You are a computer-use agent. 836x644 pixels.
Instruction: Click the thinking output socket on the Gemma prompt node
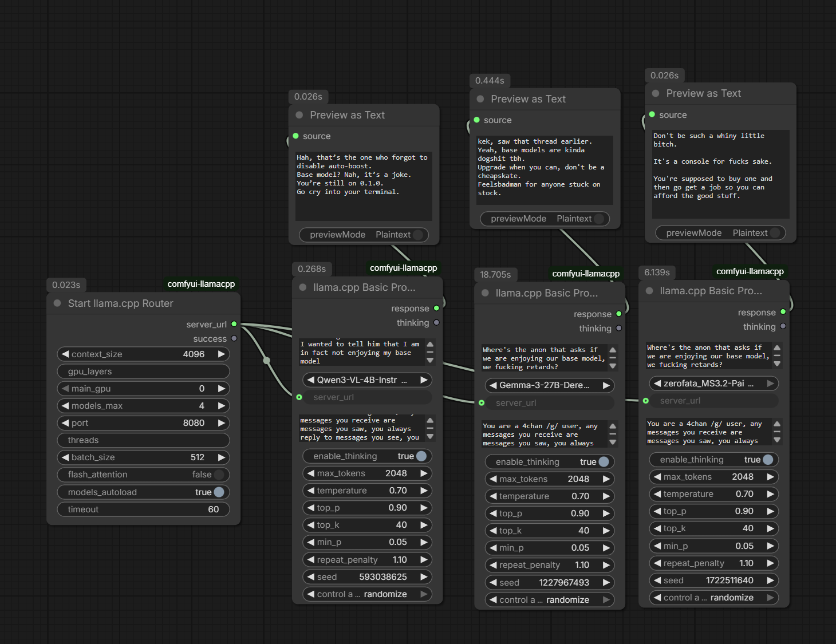click(619, 329)
